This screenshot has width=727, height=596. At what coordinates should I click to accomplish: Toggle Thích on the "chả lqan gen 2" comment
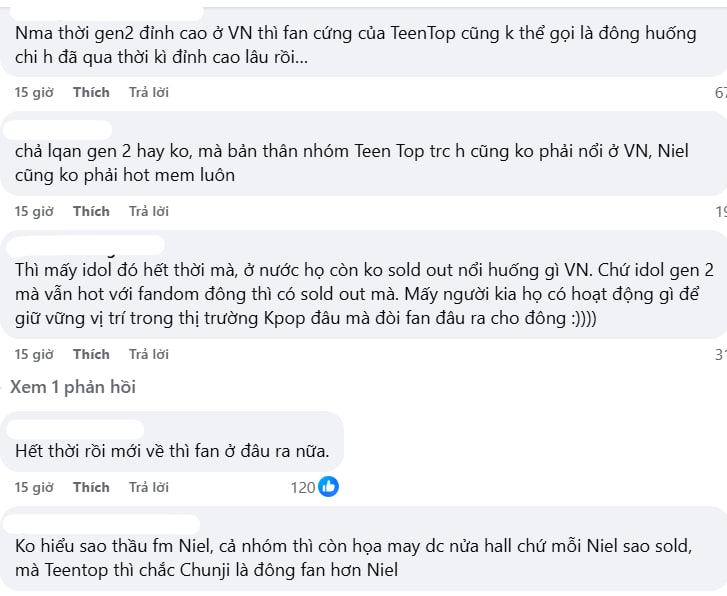pyautogui.click(x=91, y=211)
